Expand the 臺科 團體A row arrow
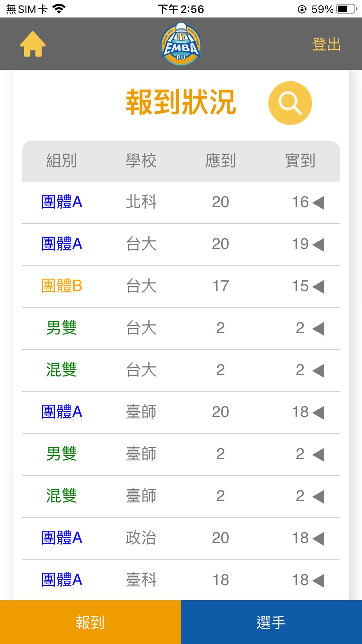Image resolution: width=362 pixels, height=644 pixels. (318, 580)
